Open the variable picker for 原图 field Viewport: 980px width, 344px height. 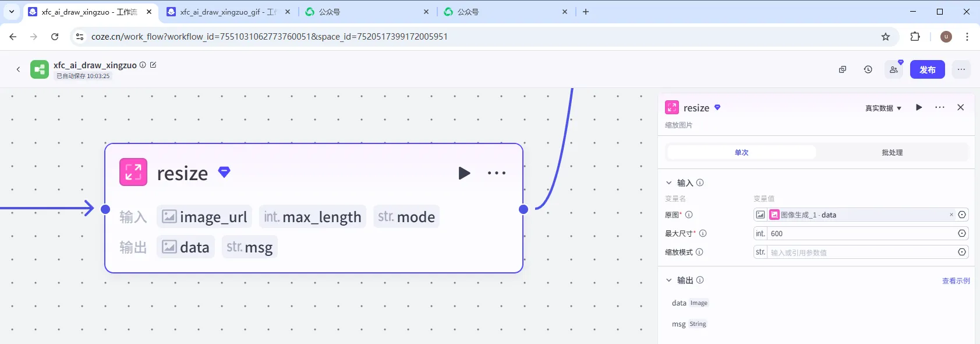[x=962, y=215]
